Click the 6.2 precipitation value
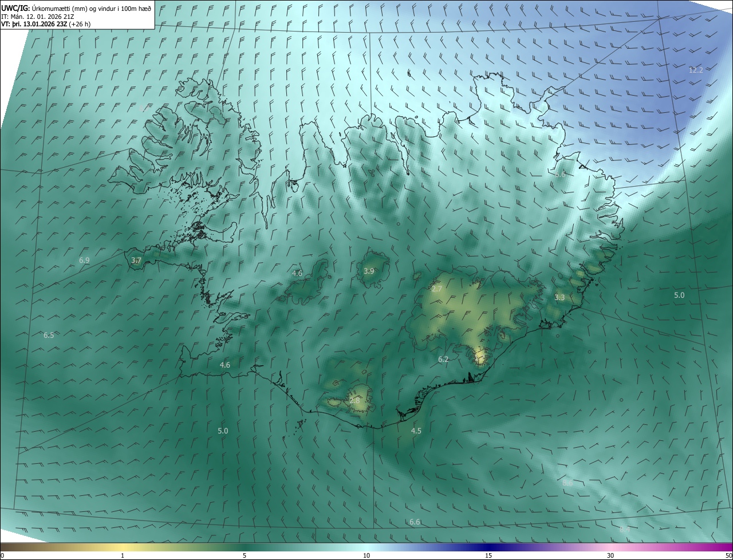733x560 pixels. point(443,359)
